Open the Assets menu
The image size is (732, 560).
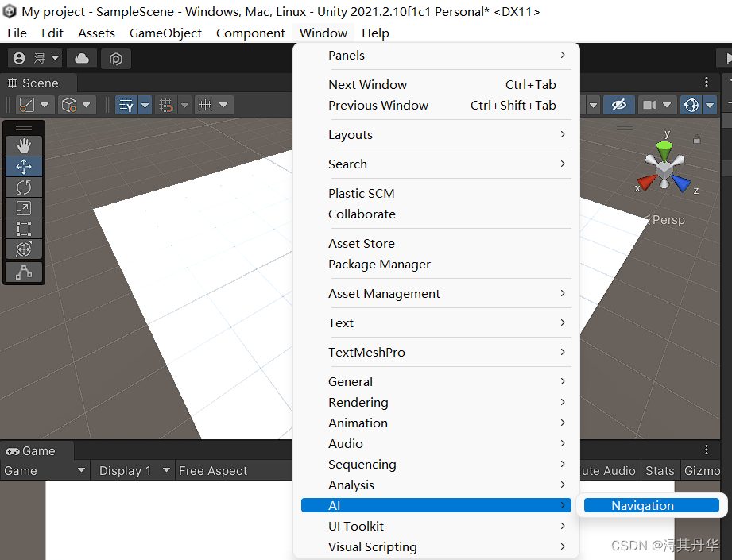point(96,33)
